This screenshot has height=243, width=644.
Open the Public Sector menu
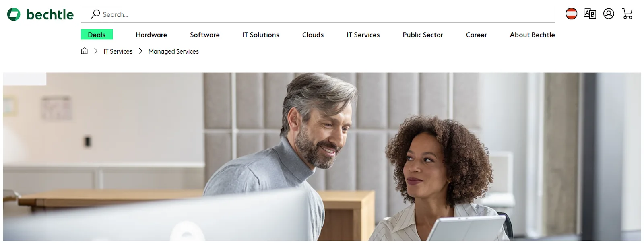423,35
